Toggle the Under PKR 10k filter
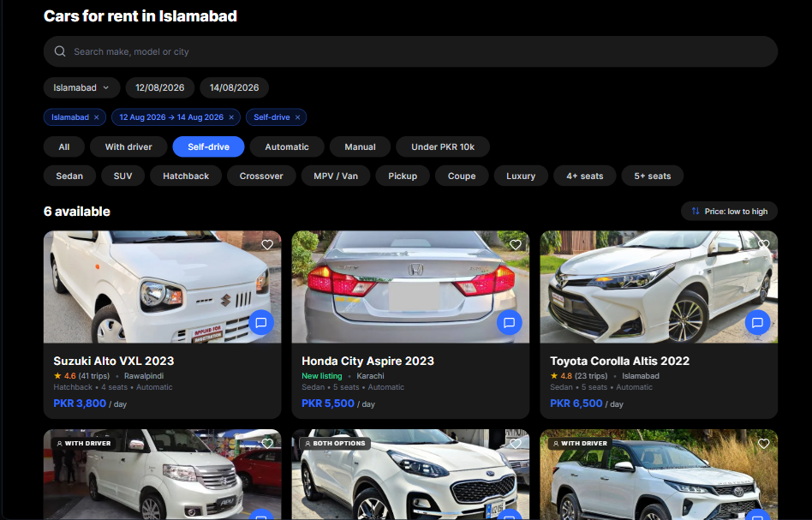Viewport: 812px width, 520px height. [x=443, y=146]
